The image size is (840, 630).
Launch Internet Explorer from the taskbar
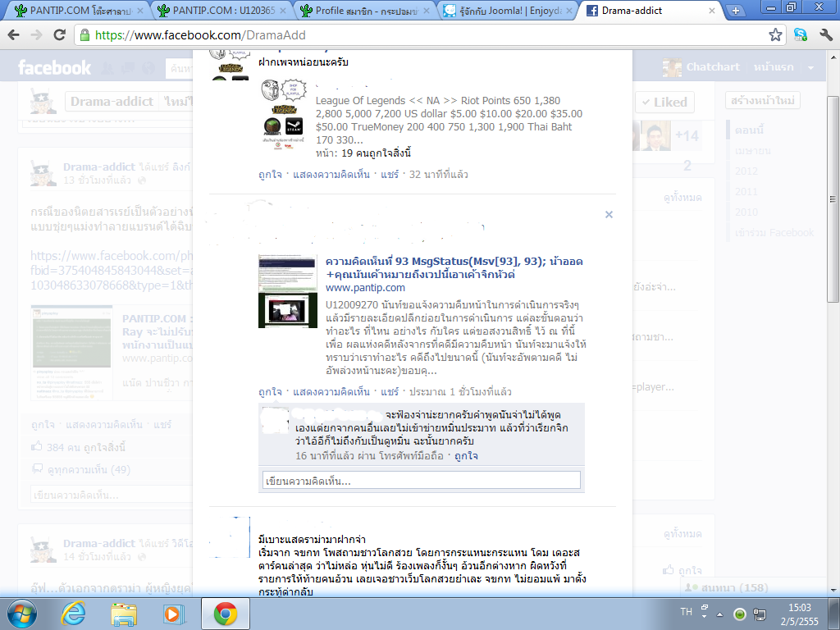point(73,614)
